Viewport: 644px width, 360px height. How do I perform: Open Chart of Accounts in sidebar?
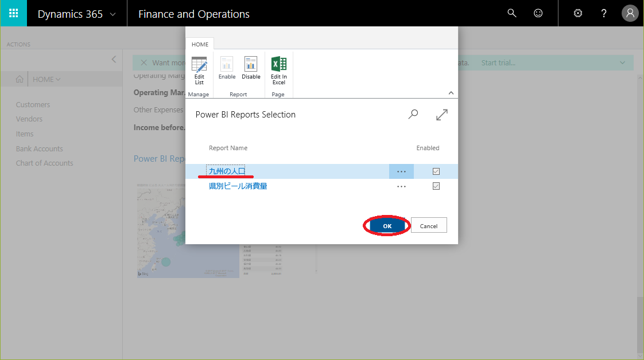44,163
